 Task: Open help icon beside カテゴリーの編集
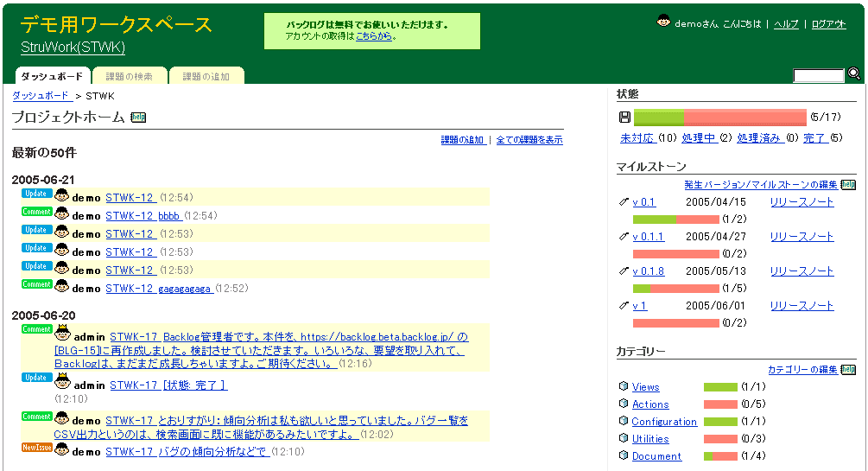click(x=848, y=370)
